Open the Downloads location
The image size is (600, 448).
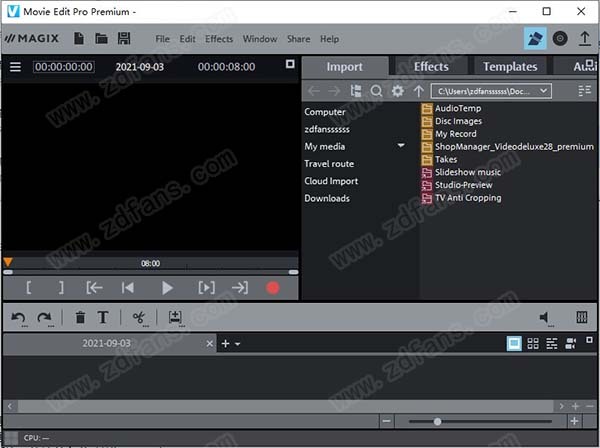[x=327, y=198]
